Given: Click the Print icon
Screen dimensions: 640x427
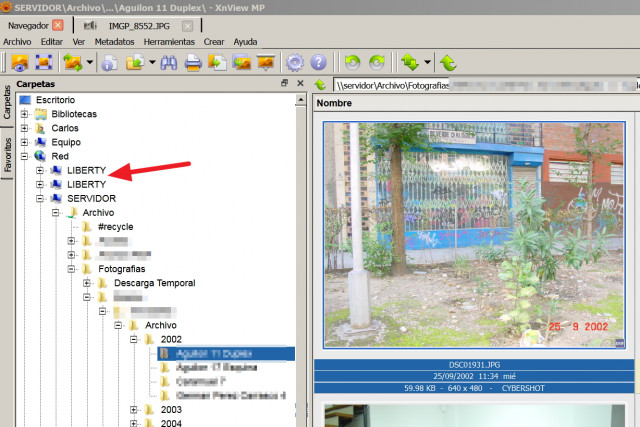Looking at the screenshot, I should [193, 62].
